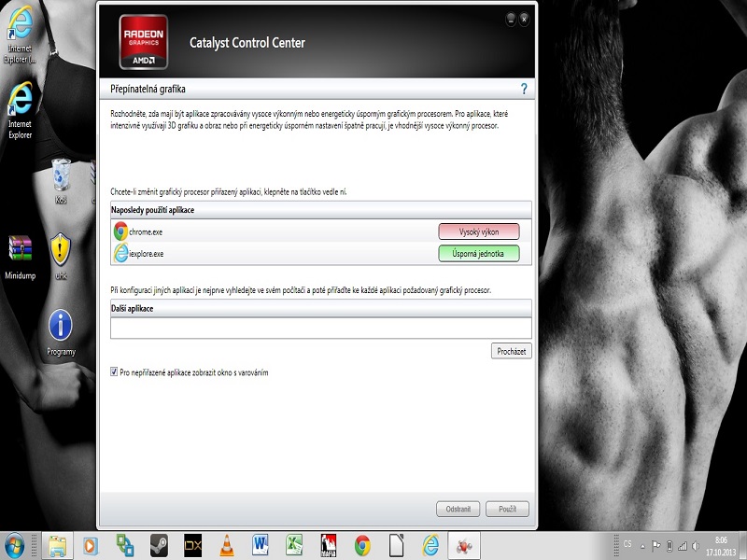Open Microsoft Word from the taskbar
Screen dimensions: 747x560
click(x=260, y=545)
